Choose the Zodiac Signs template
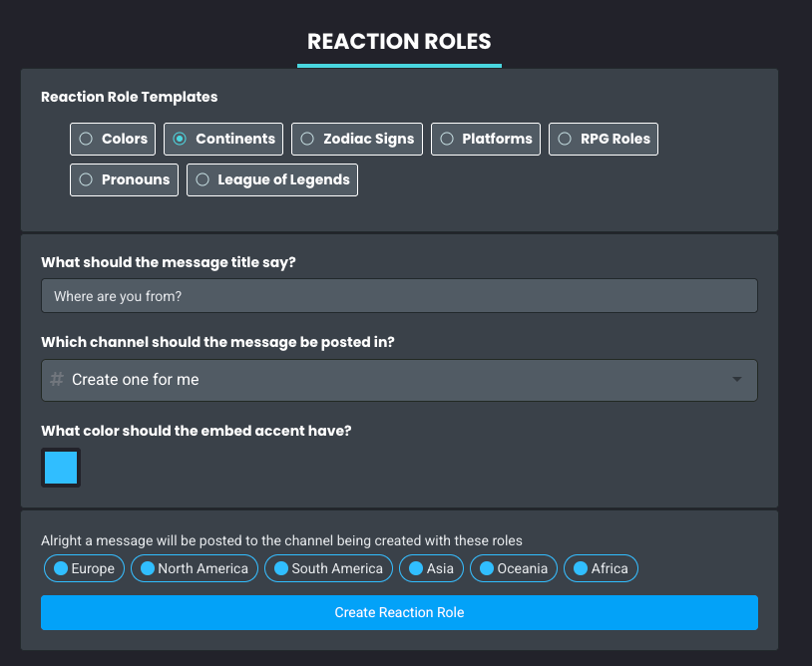The height and width of the screenshot is (666, 812). pos(307,139)
